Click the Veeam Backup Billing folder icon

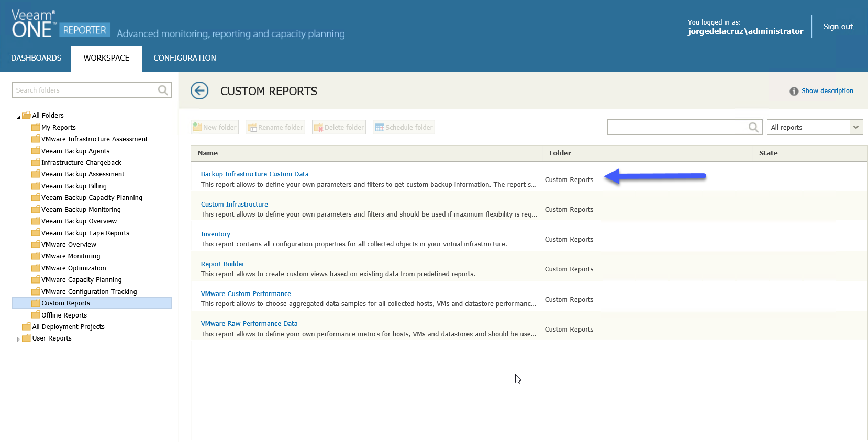[36, 186]
